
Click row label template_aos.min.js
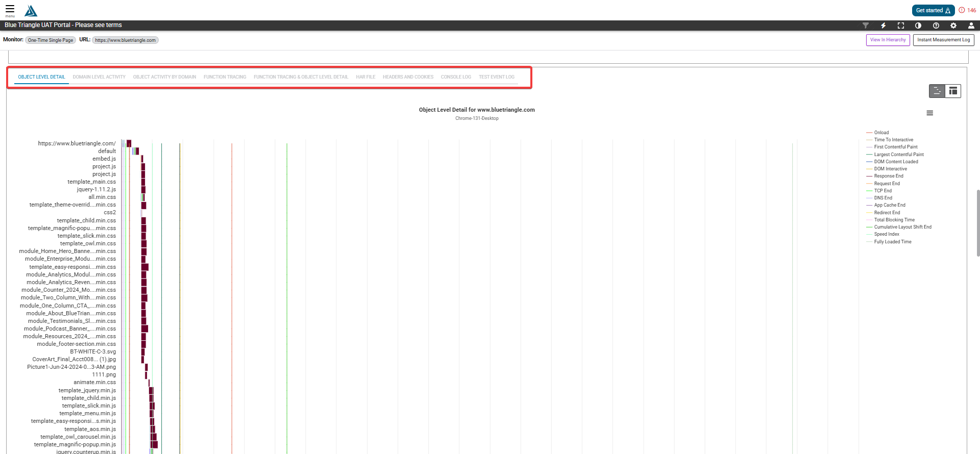coord(90,429)
